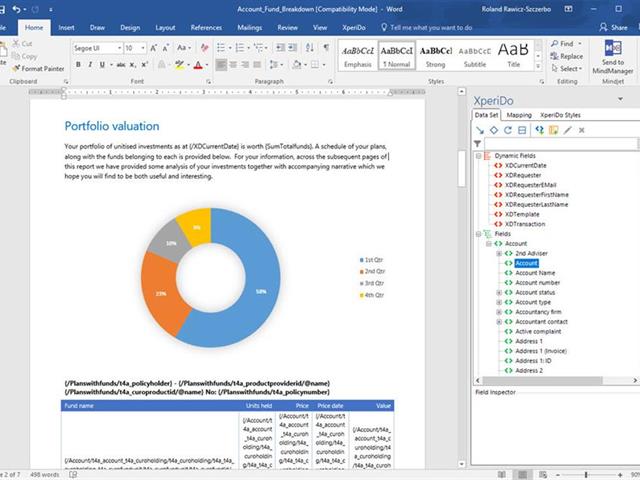Screen dimensions: 640x480
Task: Click XperiDo pencil edit icon
Action: point(567,130)
